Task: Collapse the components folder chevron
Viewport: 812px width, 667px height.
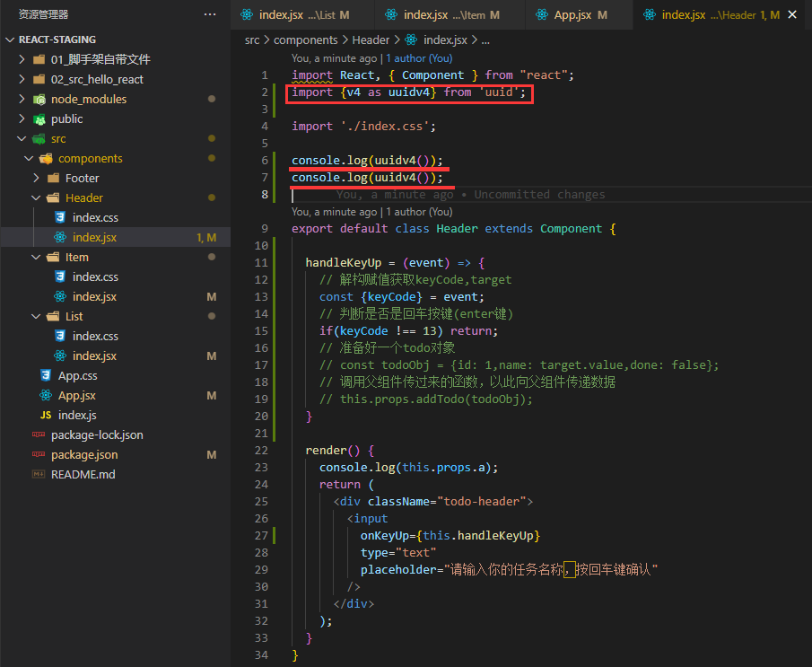Action: (x=29, y=159)
